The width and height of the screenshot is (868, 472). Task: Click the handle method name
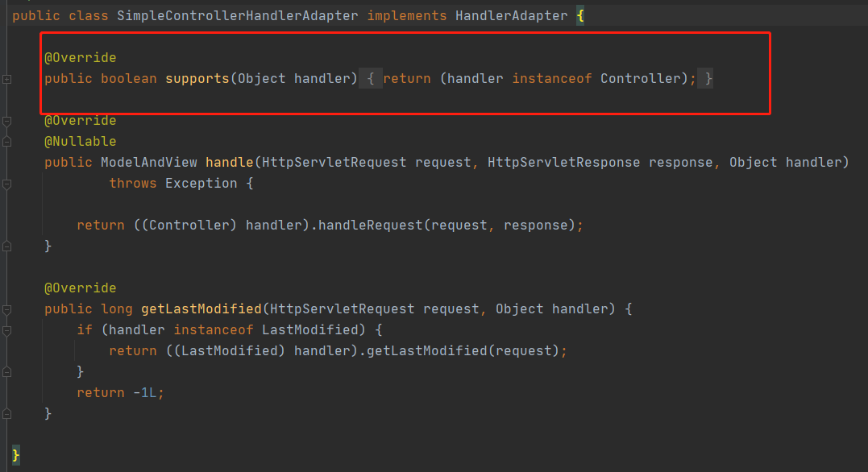click(229, 163)
